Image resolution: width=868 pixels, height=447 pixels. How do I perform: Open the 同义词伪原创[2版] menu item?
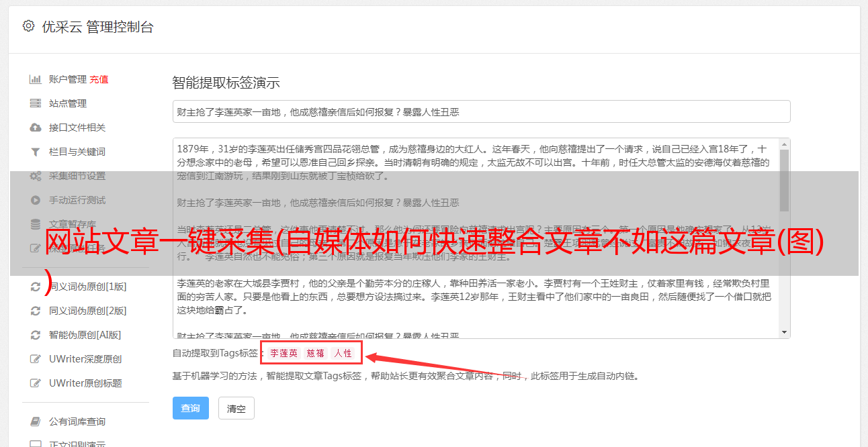tap(87, 311)
